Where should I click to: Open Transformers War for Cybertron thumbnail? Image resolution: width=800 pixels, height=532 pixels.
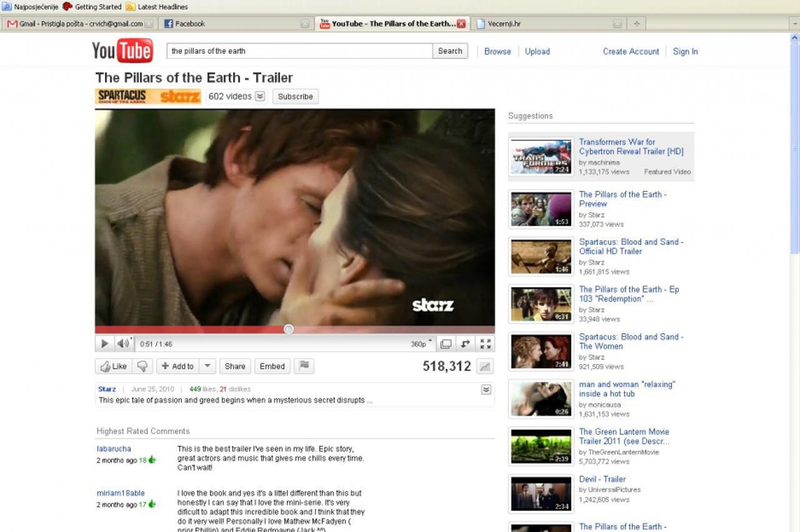[x=541, y=156]
